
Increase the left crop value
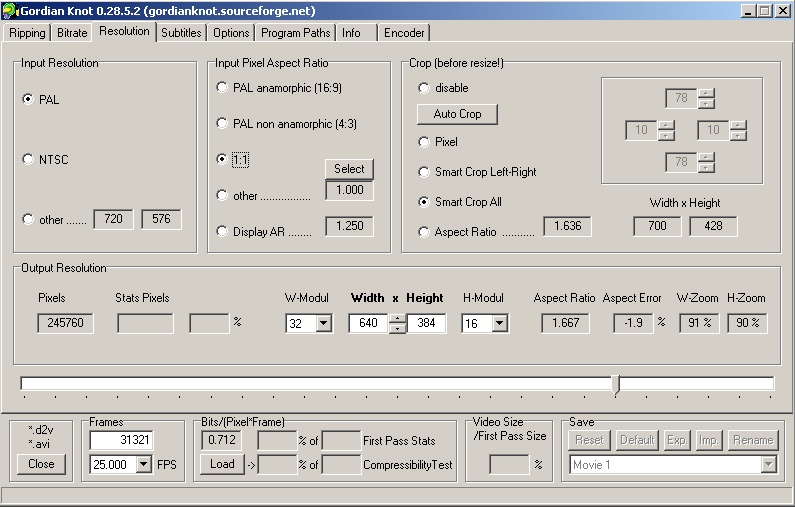pyautogui.click(x=666, y=125)
